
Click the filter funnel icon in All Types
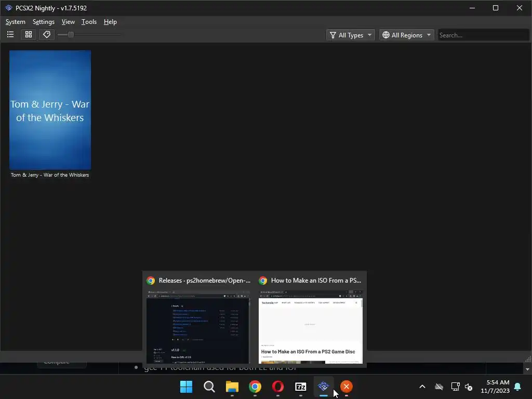click(333, 35)
